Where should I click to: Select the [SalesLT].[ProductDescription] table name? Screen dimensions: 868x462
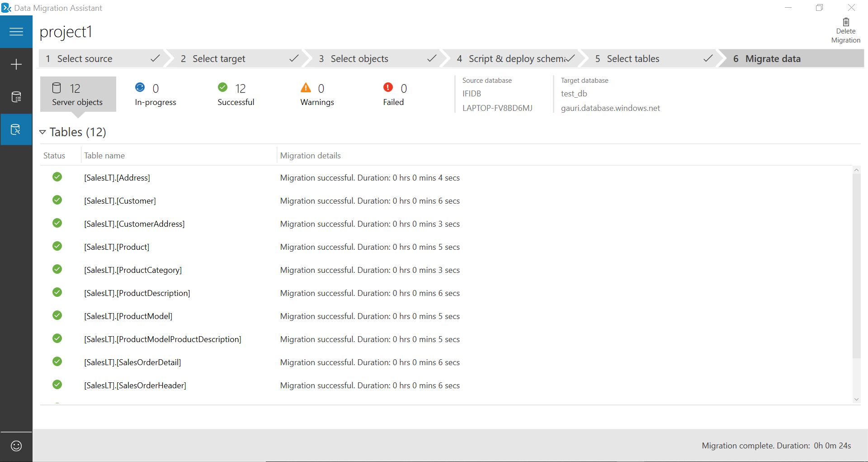[x=137, y=293]
